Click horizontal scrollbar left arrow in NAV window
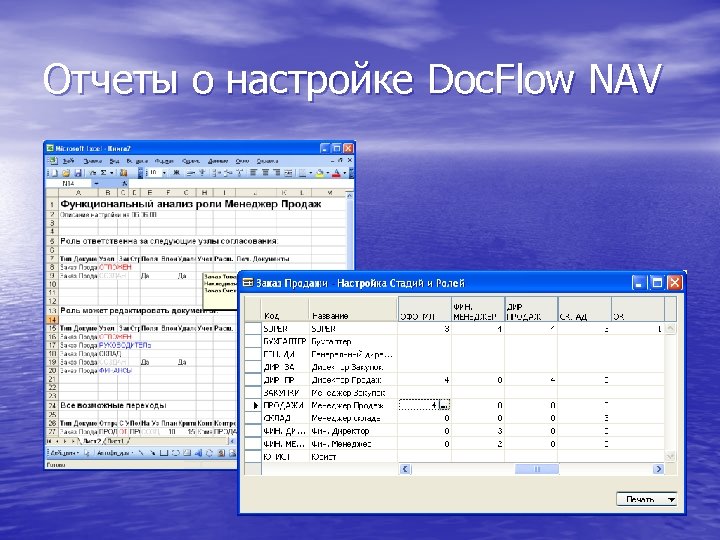The image size is (720, 540). (x=405, y=469)
